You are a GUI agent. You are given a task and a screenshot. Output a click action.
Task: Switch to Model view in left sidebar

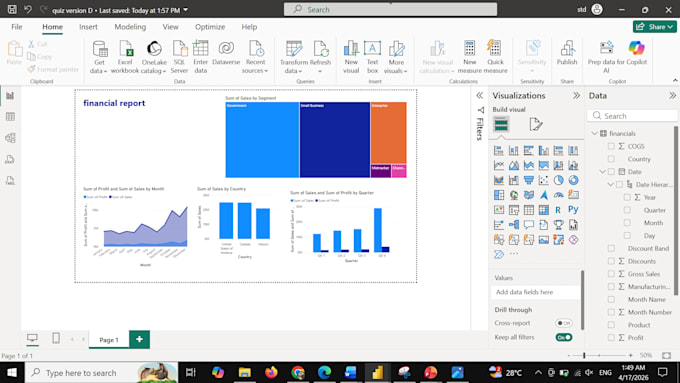10,138
